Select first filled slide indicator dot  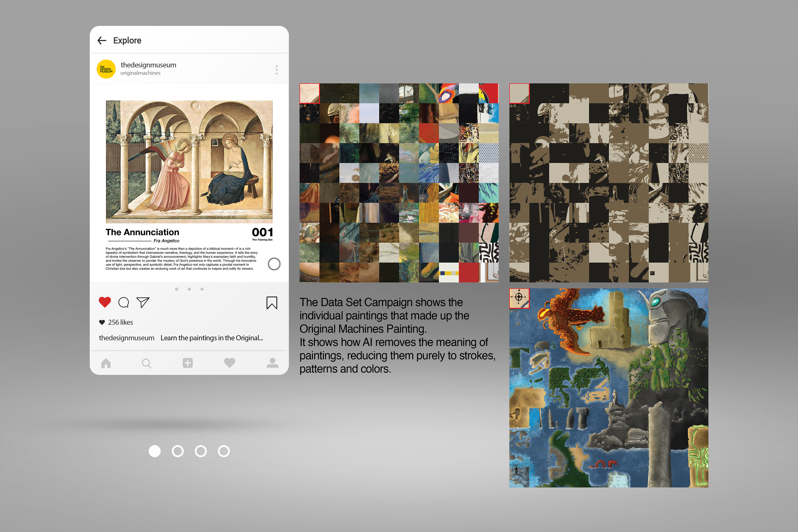click(x=155, y=451)
